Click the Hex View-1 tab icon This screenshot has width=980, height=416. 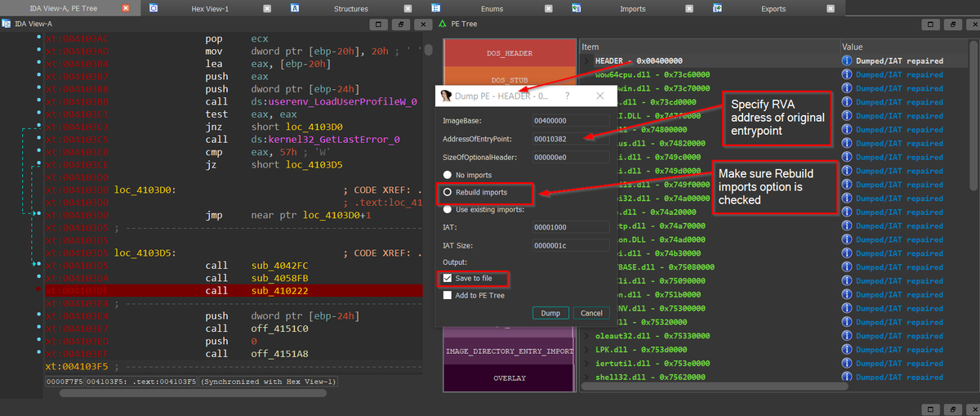click(x=154, y=8)
